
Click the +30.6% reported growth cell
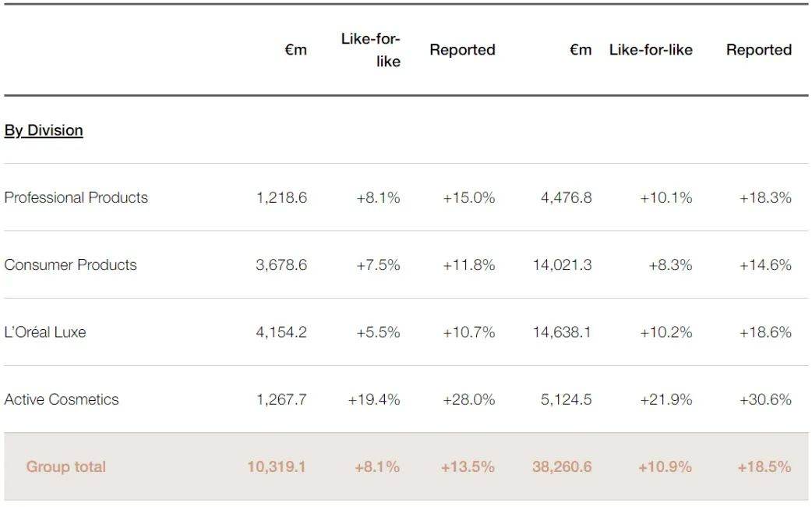[765, 399]
